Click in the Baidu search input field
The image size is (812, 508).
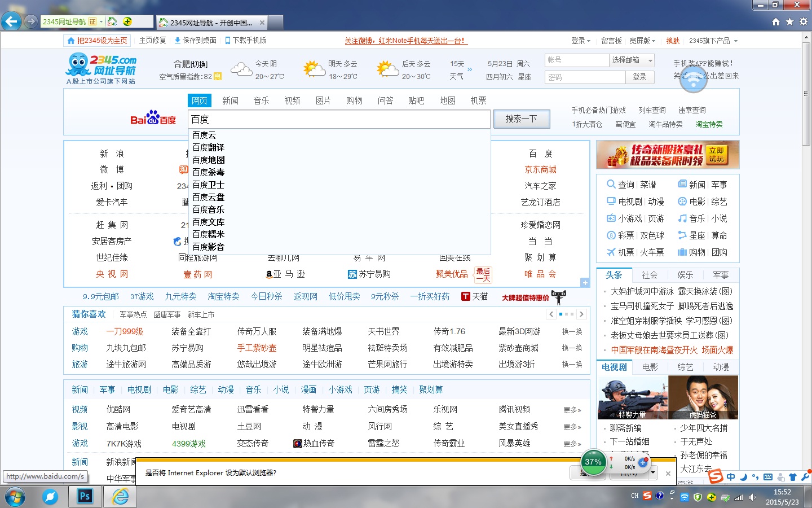coord(339,119)
